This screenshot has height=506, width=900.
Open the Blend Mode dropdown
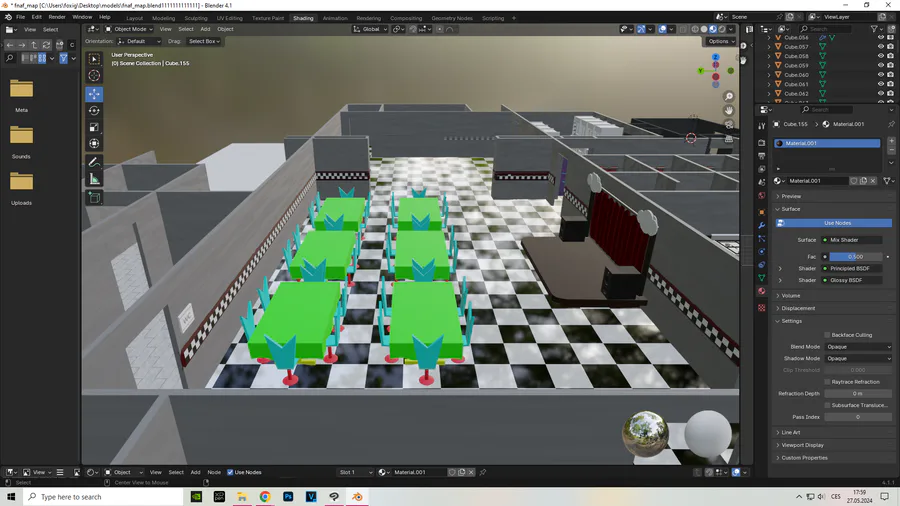click(x=858, y=347)
